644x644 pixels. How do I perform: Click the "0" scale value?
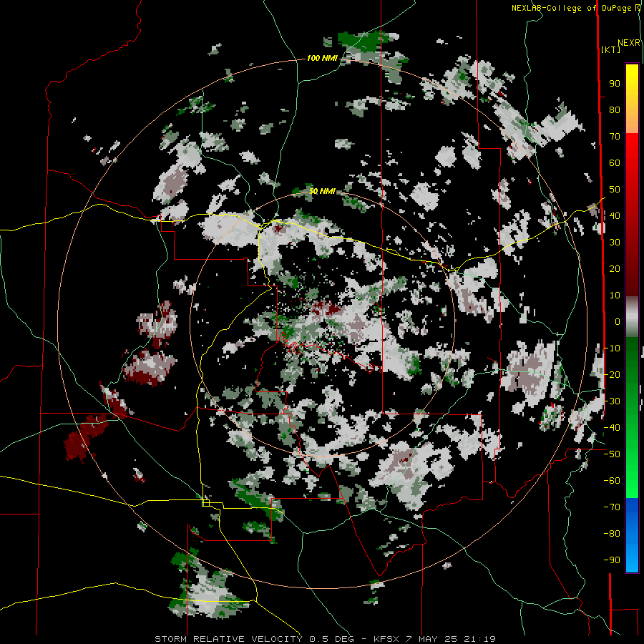pyautogui.click(x=618, y=321)
